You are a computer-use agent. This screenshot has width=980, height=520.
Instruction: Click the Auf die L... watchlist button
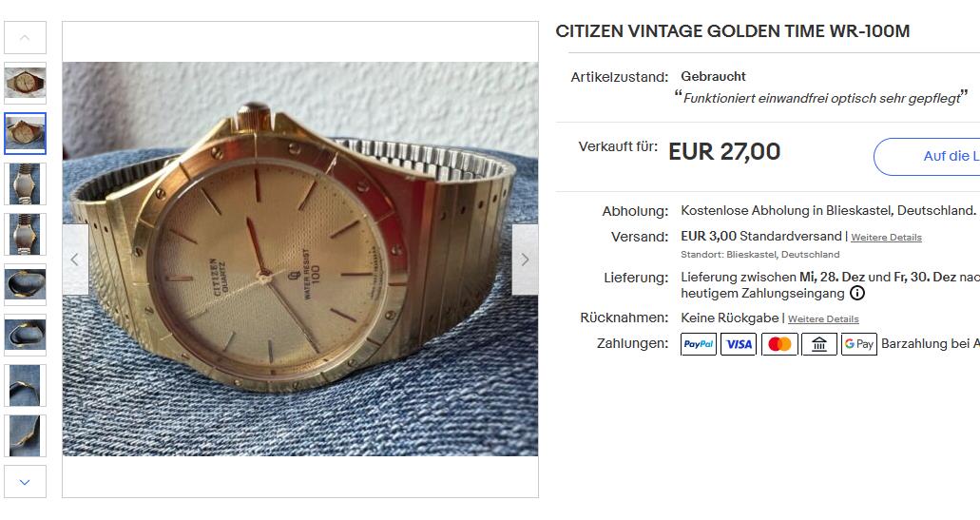tap(926, 156)
